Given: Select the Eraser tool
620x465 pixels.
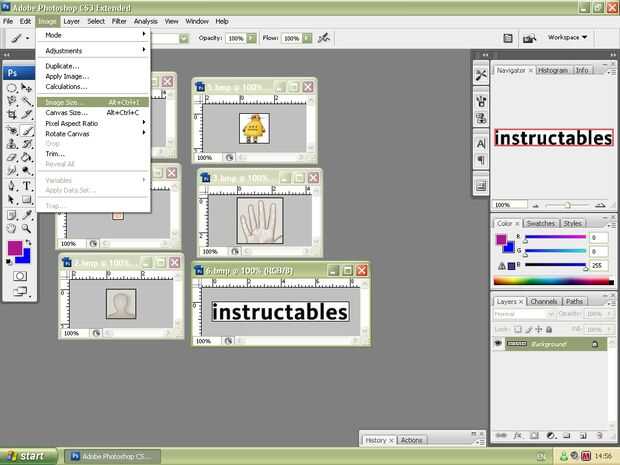Looking at the screenshot, I should pyautogui.click(x=12, y=157).
